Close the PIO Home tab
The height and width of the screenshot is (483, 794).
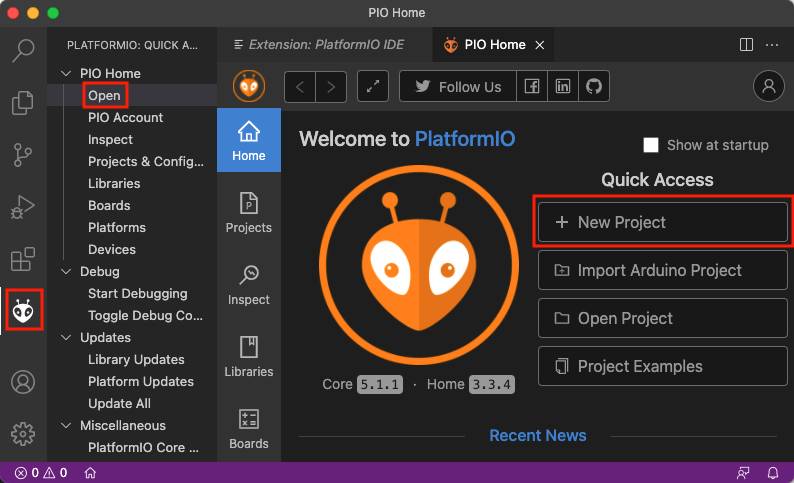click(x=540, y=45)
